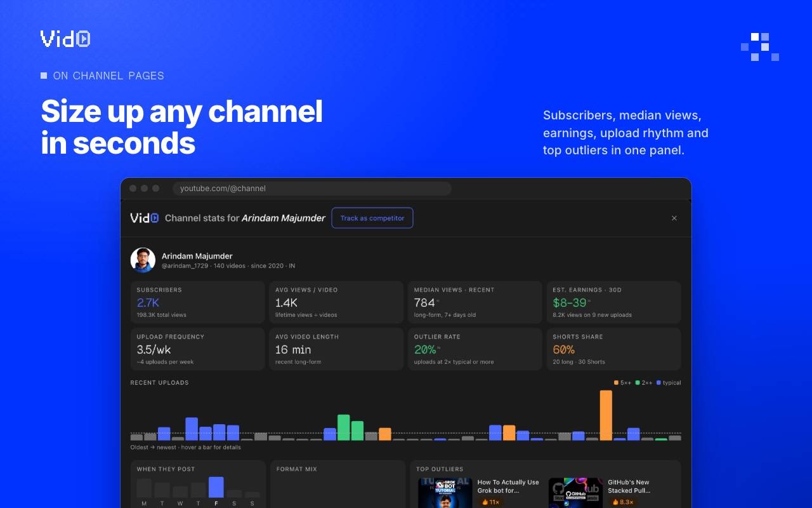Click the 'FORMAT MIX' card heading
Image resolution: width=812 pixels, height=508 pixels.
297,469
